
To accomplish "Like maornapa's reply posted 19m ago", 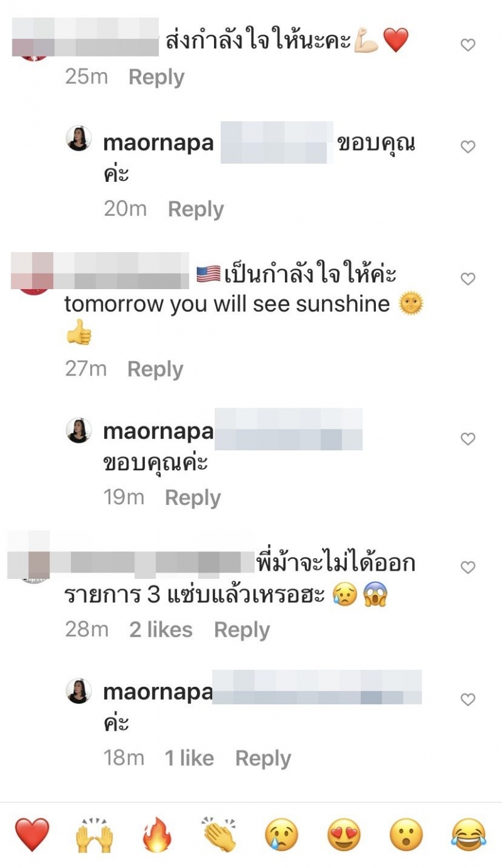I will coord(468,439).
